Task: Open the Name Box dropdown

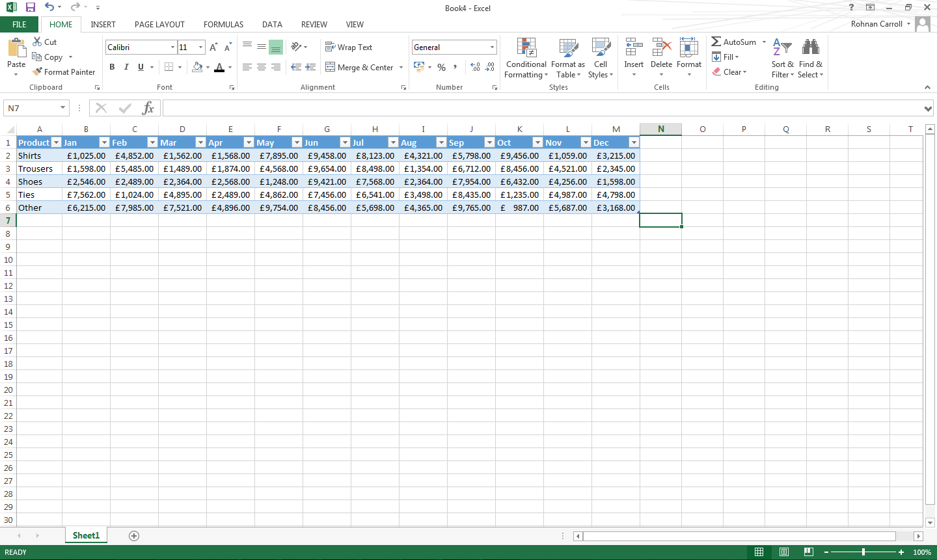Action: click(x=62, y=108)
